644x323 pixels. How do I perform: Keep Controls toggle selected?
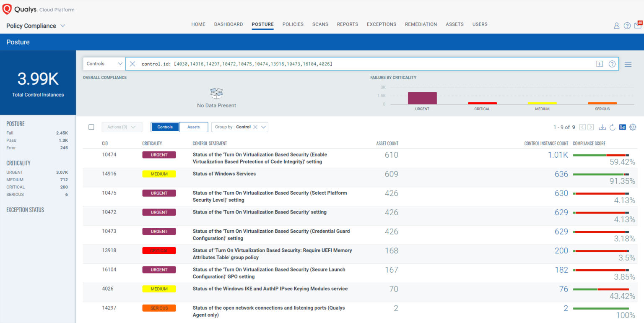[165, 127]
